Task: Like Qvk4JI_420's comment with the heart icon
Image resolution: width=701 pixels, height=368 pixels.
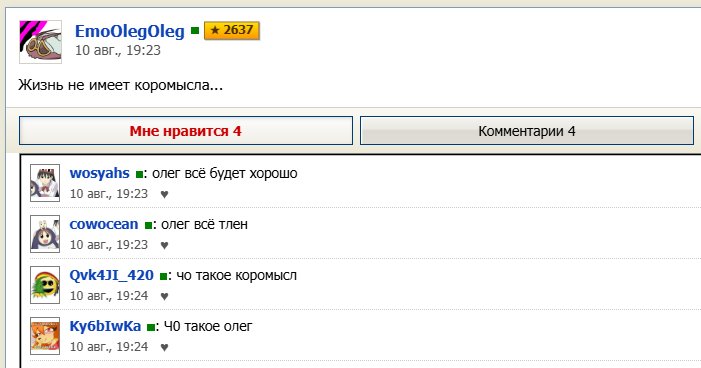Action: pos(165,296)
